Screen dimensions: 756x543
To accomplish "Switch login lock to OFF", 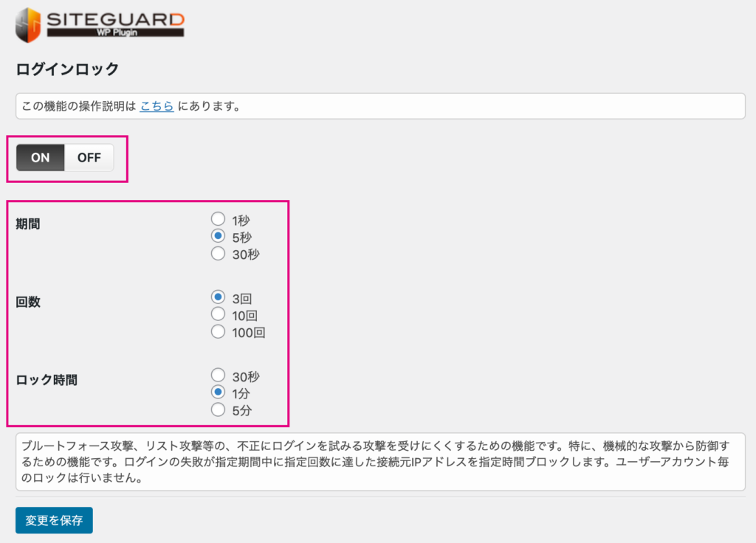I will (89, 158).
